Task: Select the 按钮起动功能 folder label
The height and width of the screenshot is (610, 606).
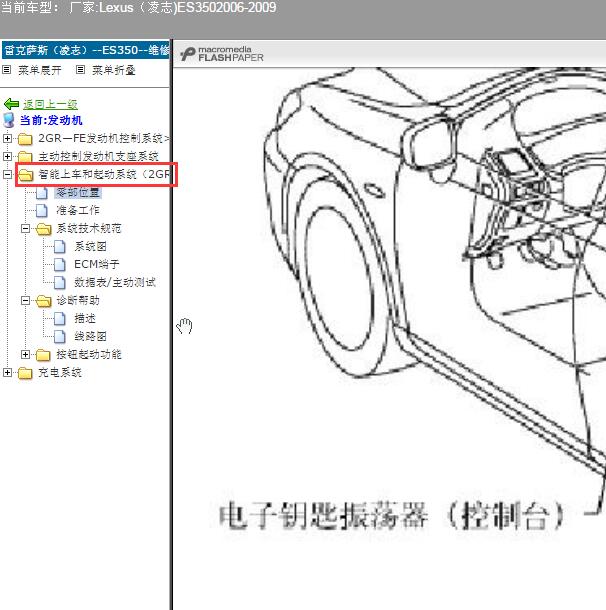Action: pyautogui.click(x=89, y=354)
